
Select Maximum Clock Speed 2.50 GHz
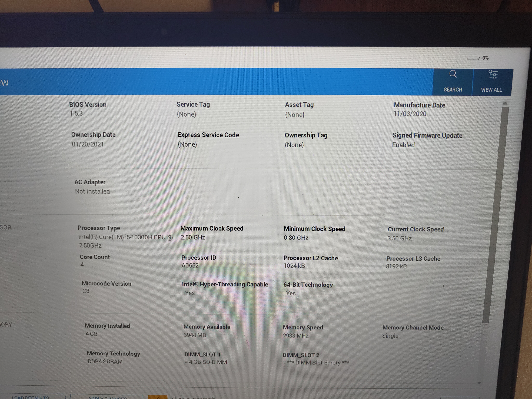point(193,237)
